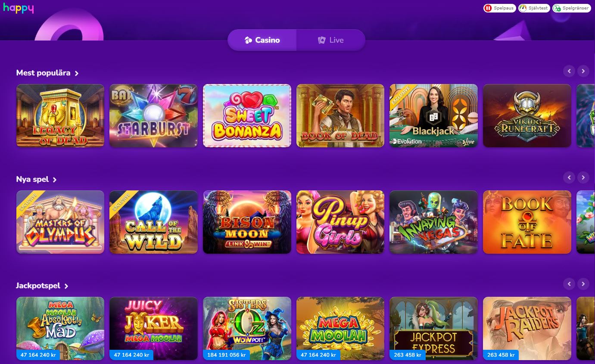The width and height of the screenshot is (595, 364).
Task: Expand the Jackpotspel category
Action: point(42,286)
